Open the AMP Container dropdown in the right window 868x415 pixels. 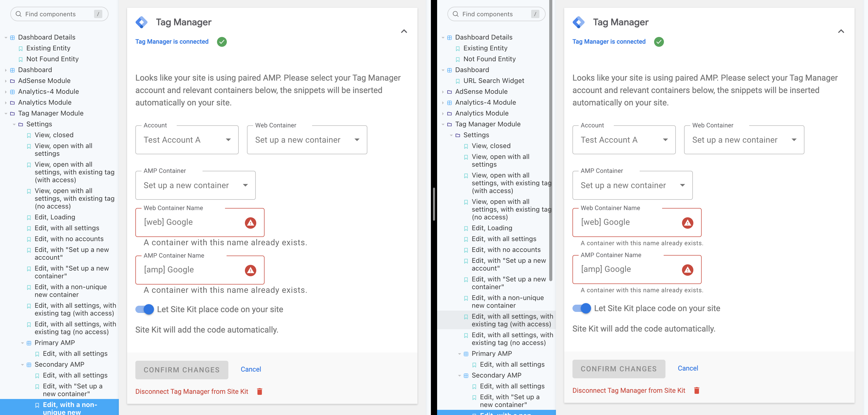632,186
